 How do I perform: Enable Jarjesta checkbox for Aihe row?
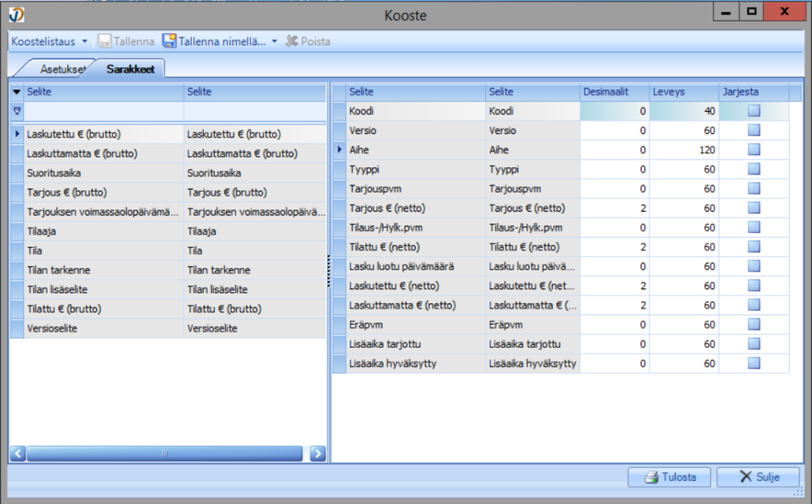[x=753, y=150]
